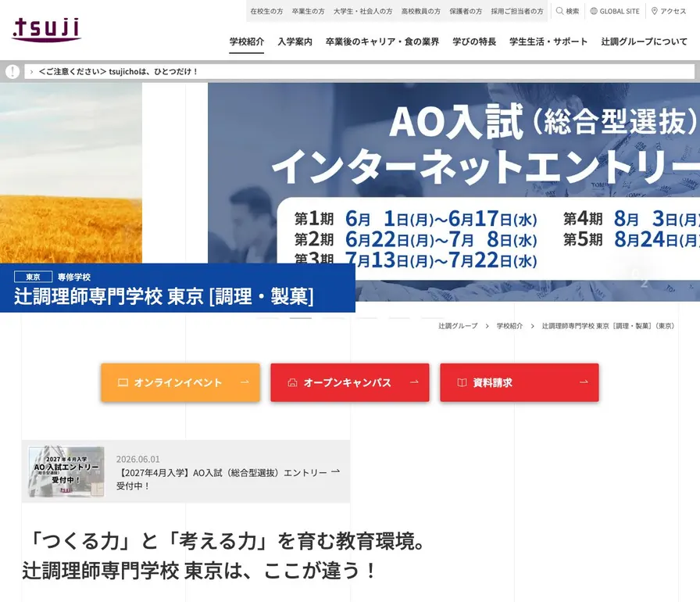Image resolution: width=700 pixels, height=602 pixels.
Task: Go to 採用ご担当者の方 page
Action: (517, 11)
